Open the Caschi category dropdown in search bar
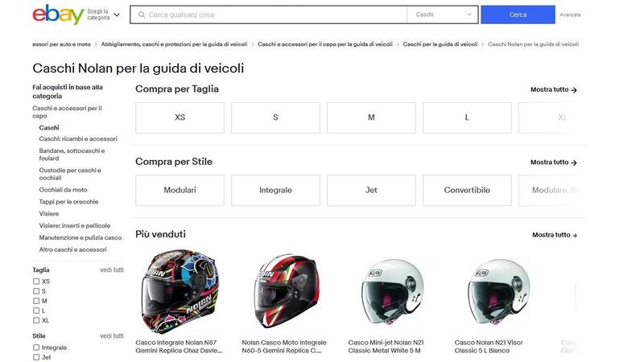The height and width of the screenshot is (362, 644). (x=442, y=14)
